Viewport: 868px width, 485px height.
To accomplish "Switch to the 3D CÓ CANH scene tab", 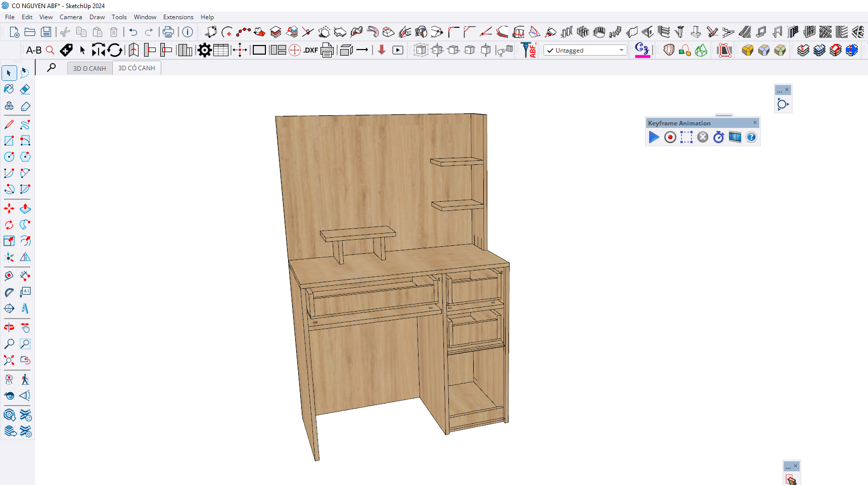I will click(x=136, y=68).
